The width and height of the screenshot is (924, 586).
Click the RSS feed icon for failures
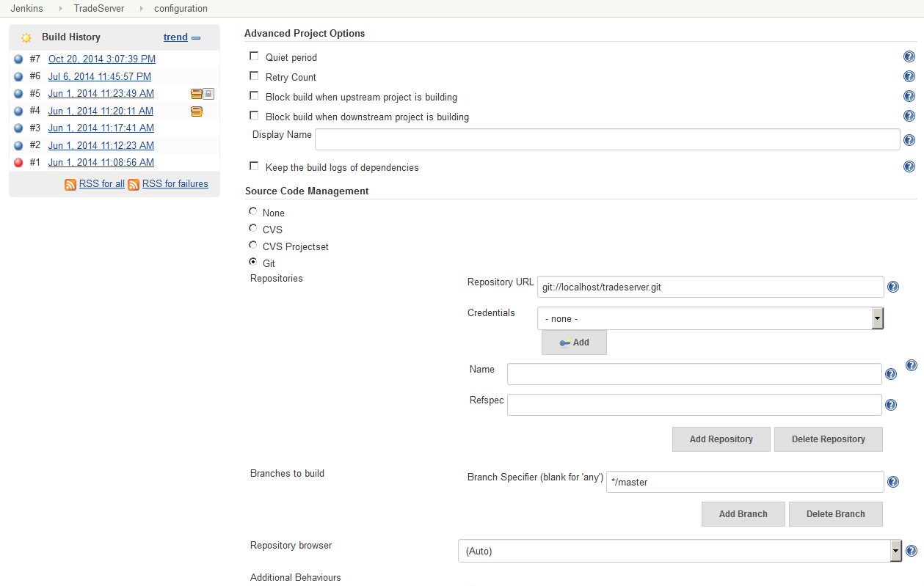tap(134, 184)
